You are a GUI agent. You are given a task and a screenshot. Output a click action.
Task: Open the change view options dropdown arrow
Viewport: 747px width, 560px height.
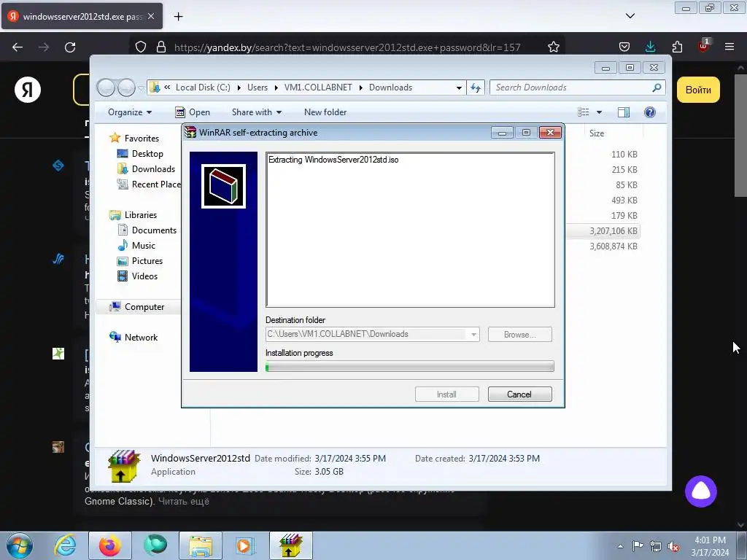[600, 112]
